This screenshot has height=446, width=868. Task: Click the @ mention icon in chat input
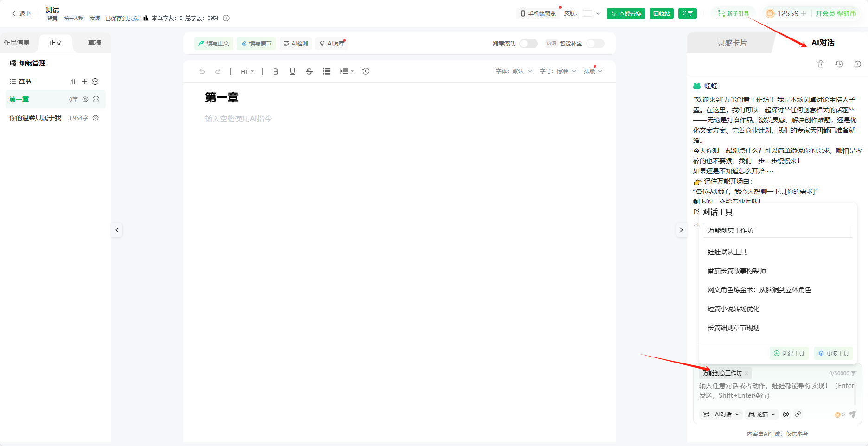(x=786, y=414)
